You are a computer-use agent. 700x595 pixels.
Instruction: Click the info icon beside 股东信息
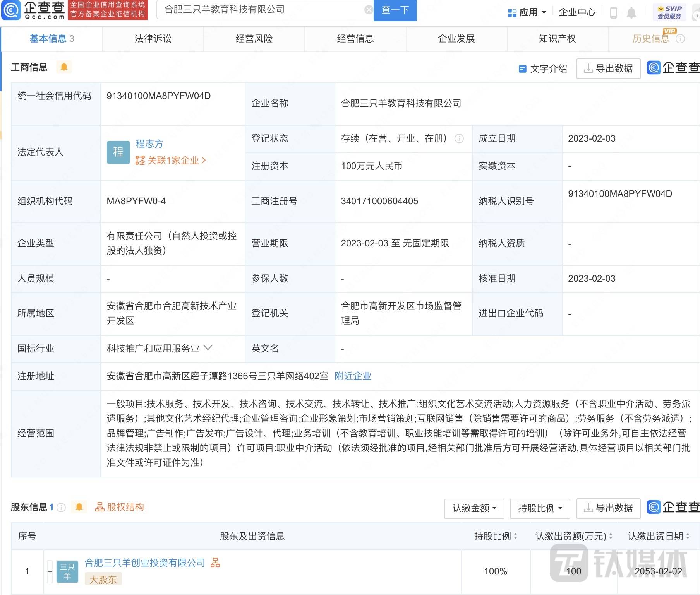coord(61,507)
